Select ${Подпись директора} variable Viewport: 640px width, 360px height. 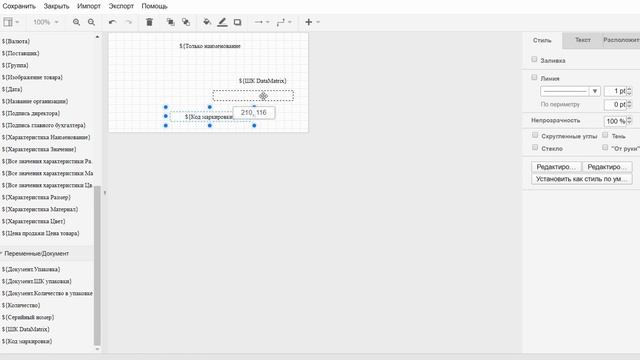tap(31, 113)
